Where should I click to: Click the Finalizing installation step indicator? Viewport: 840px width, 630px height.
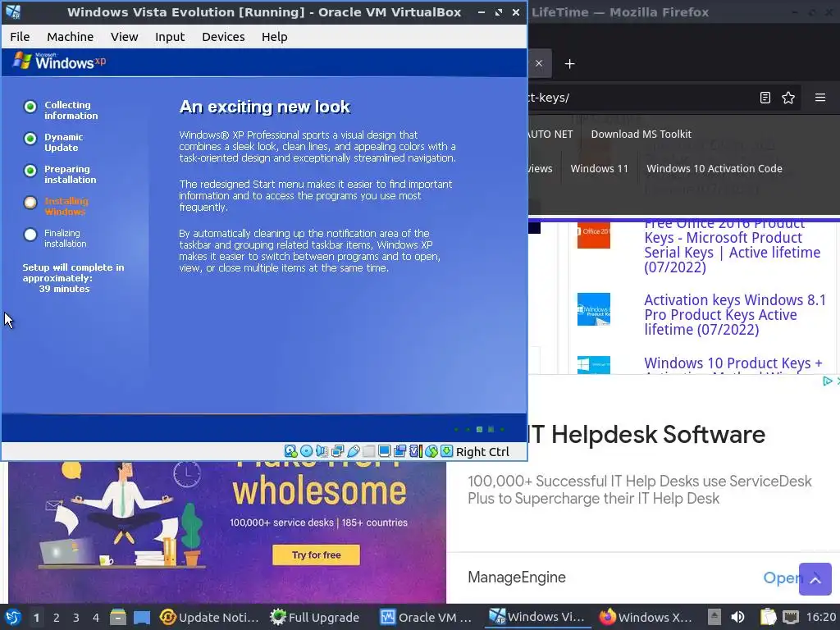(x=30, y=235)
